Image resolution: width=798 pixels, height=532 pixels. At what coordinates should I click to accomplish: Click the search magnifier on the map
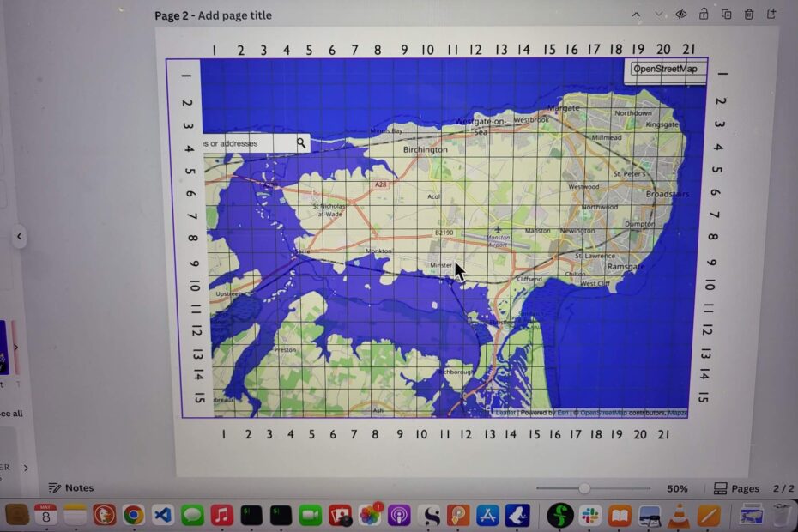pos(301,142)
